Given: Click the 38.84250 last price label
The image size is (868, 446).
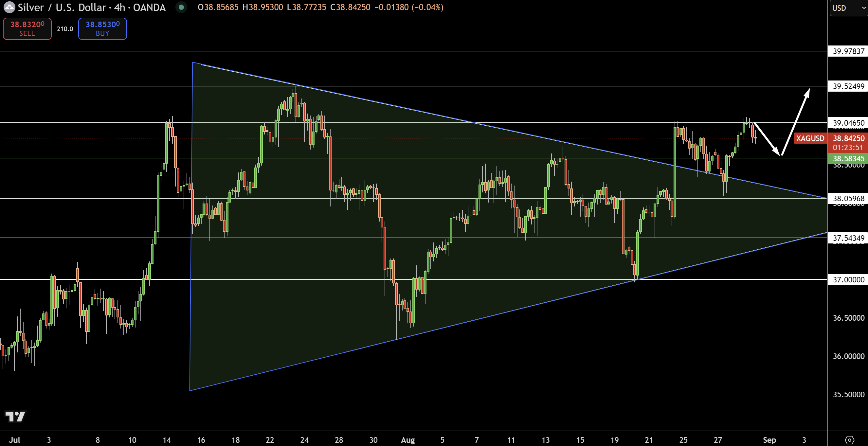Looking at the screenshot, I should (848, 138).
